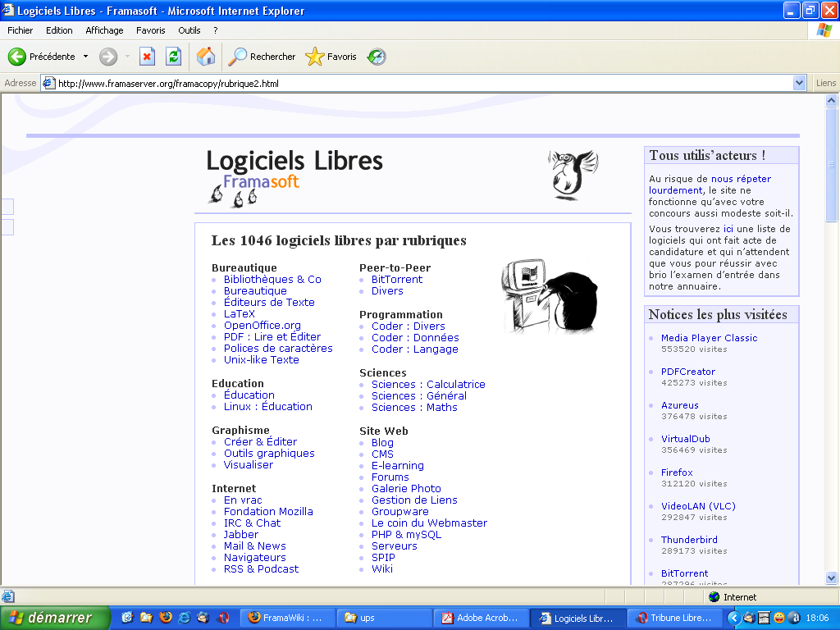The image size is (840, 630).
Task: Open Bibliothèques & Co link
Action: tap(272, 279)
